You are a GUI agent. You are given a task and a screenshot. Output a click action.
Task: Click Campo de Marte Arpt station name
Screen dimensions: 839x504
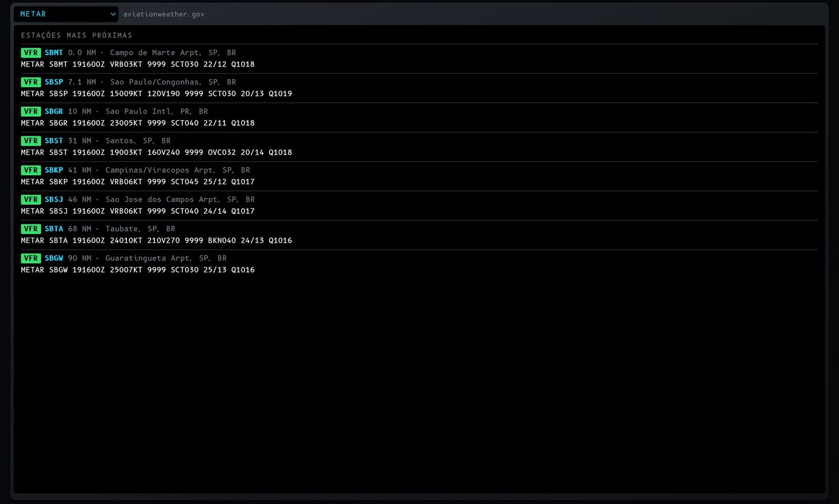tap(173, 52)
